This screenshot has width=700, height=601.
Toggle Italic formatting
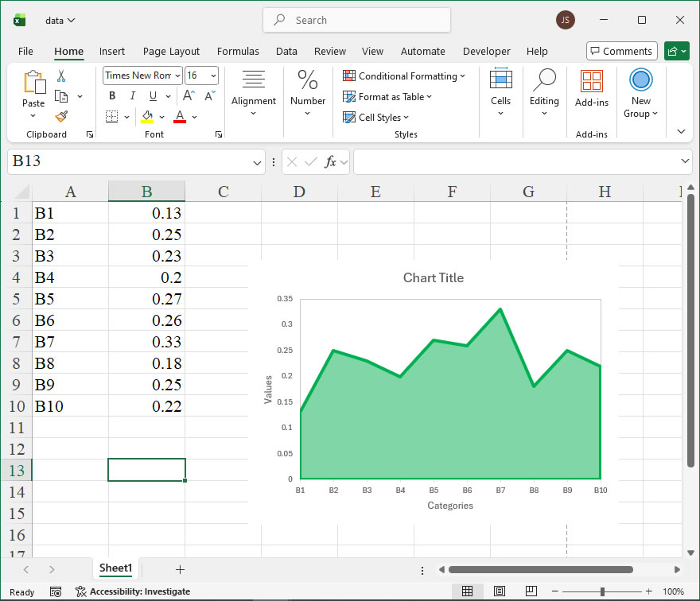pos(131,96)
